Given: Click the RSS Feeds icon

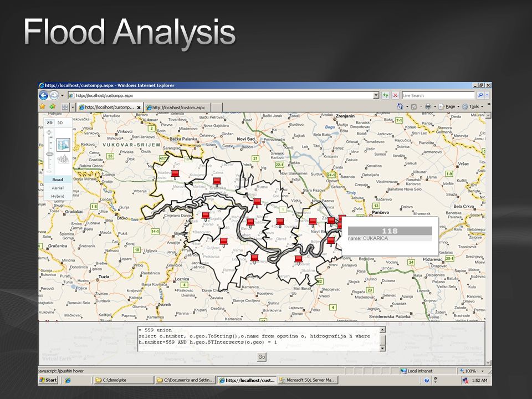Looking at the screenshot, I should pos(414,107).
